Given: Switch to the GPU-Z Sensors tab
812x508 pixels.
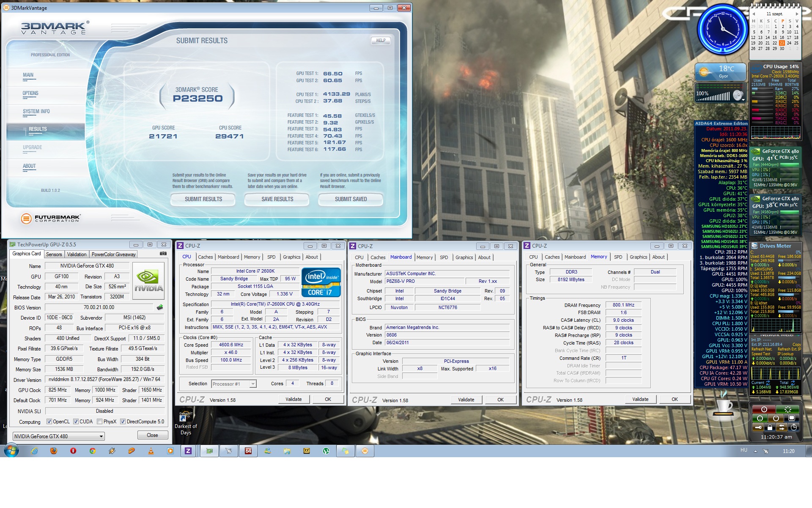Looking at the screenshot, I should click(x=54, y=254).
